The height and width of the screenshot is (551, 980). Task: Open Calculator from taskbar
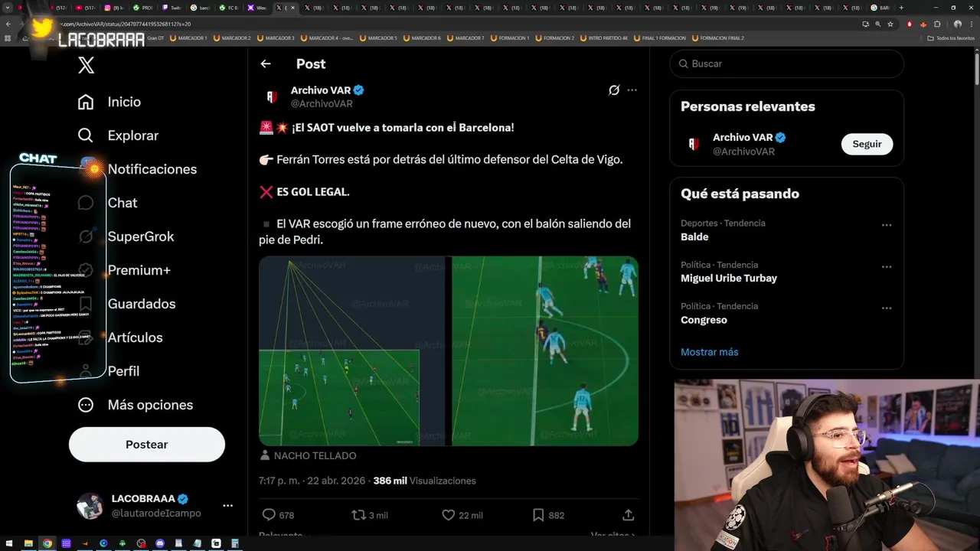[235, 543]
